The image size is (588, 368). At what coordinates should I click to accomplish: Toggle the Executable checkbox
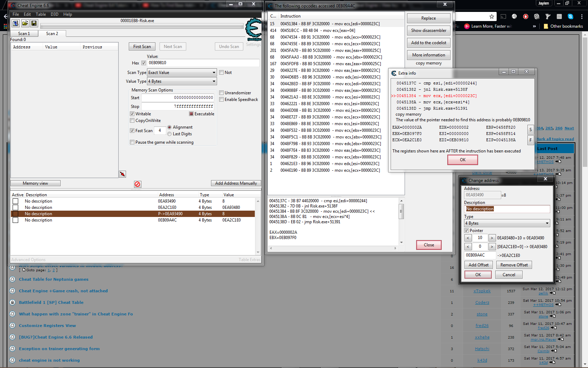coord(191,114)
